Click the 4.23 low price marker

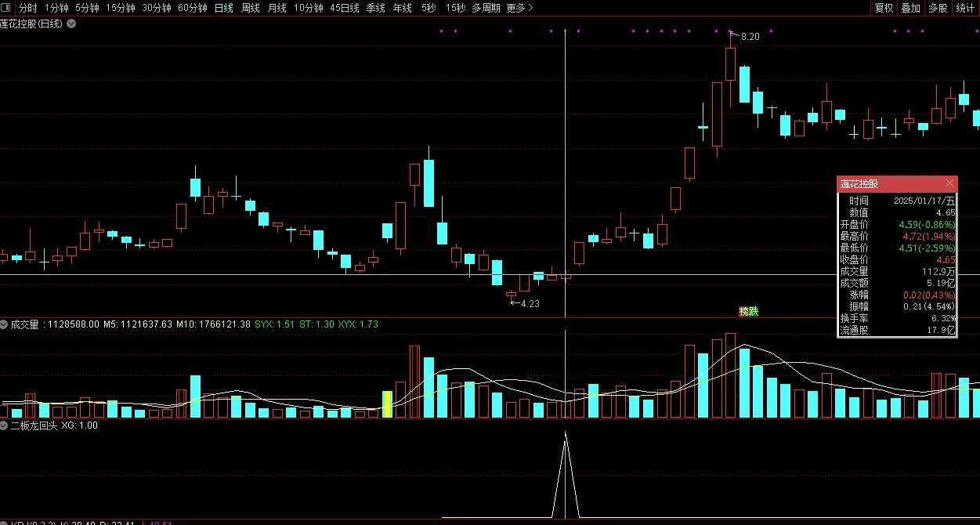530,303
